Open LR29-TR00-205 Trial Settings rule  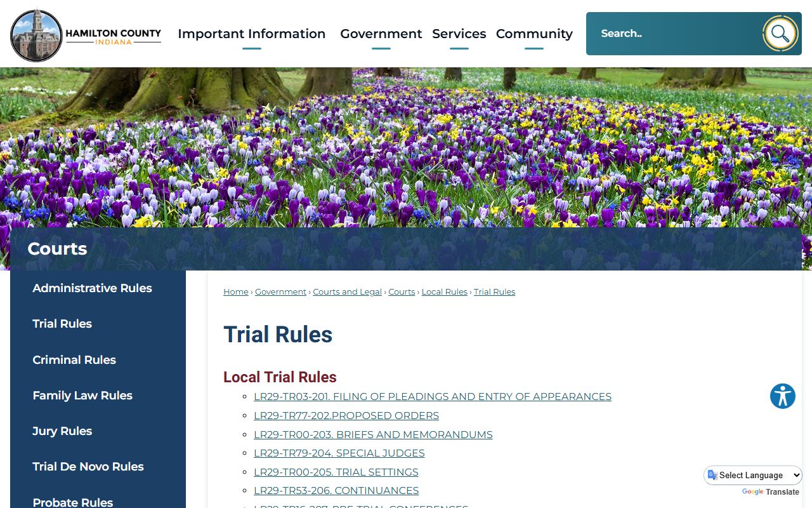pos(336,472)
